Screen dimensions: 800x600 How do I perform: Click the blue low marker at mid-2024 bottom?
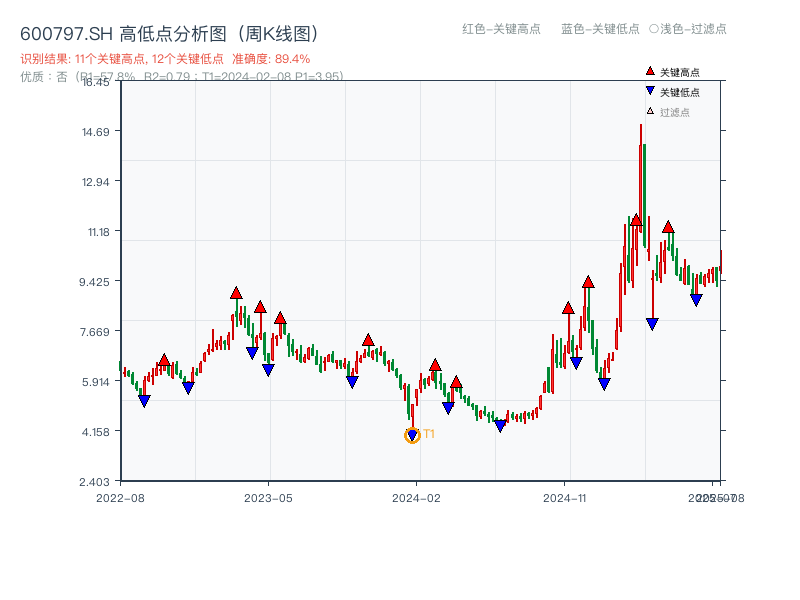point(501,426)
